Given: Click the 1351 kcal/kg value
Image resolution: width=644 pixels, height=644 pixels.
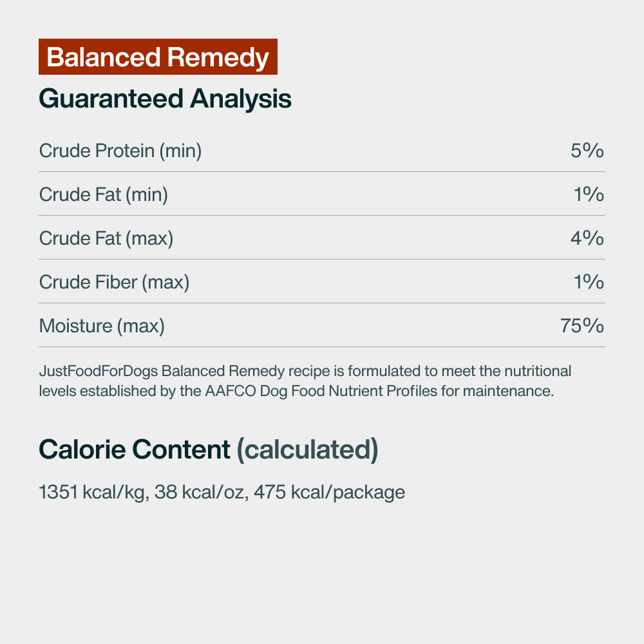Looking at the screenshot, I should (93, 492).
